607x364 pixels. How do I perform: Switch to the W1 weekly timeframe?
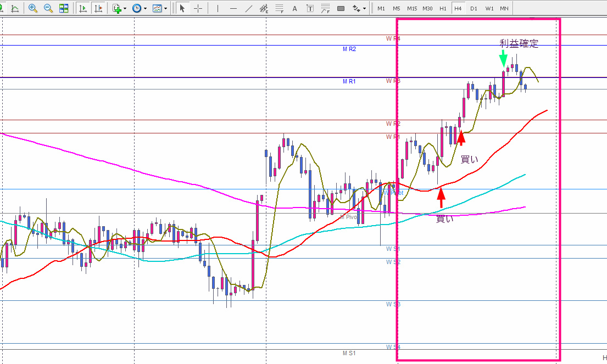pos(489,8)
